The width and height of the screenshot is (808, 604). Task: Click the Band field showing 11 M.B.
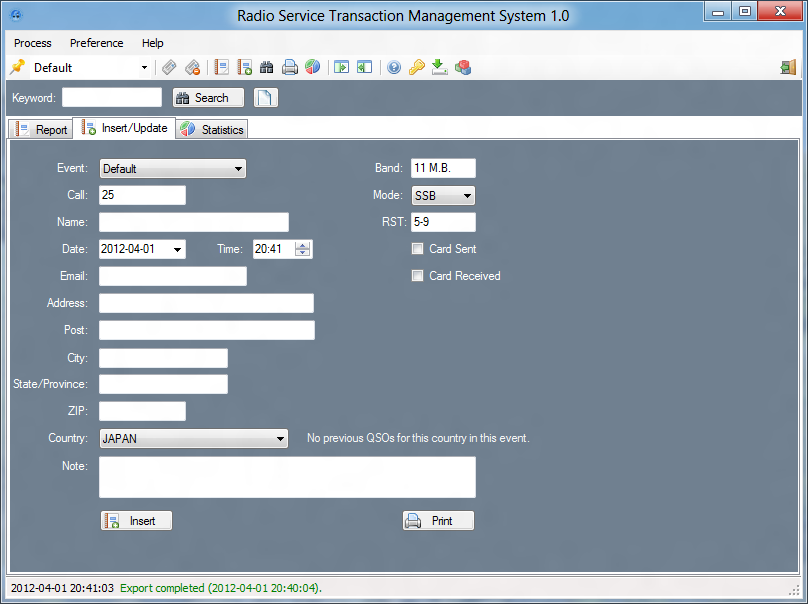443,168
